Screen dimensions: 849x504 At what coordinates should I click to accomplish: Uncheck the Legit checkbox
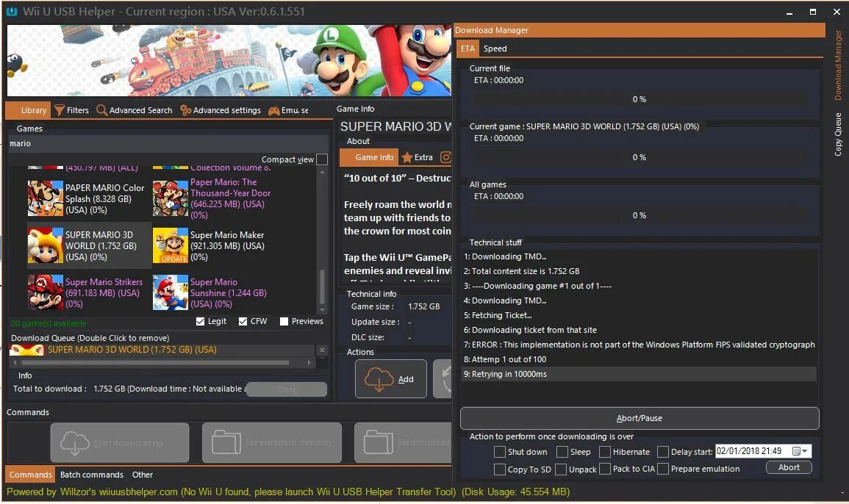pyautogui.click(x=201, y=322)
